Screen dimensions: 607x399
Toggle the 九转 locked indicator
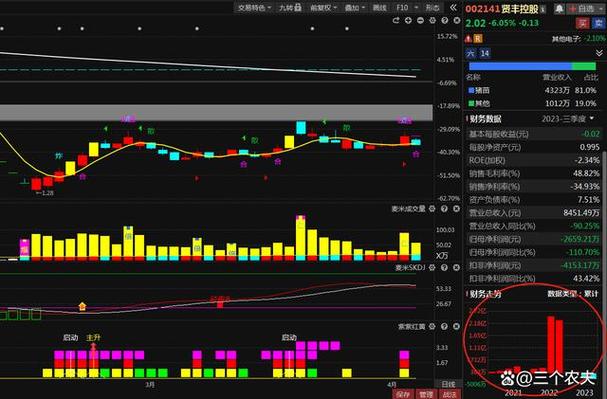(290, 7)
